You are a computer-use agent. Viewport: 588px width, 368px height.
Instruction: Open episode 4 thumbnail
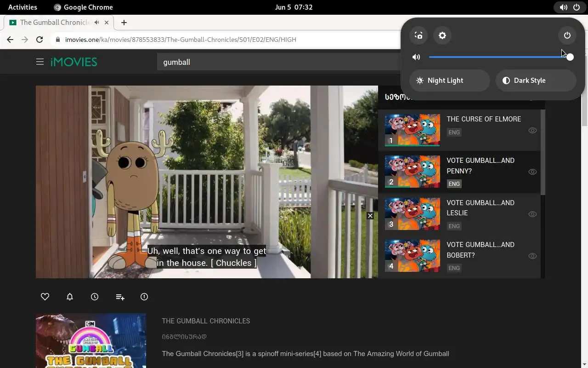[x=412, y=256]
